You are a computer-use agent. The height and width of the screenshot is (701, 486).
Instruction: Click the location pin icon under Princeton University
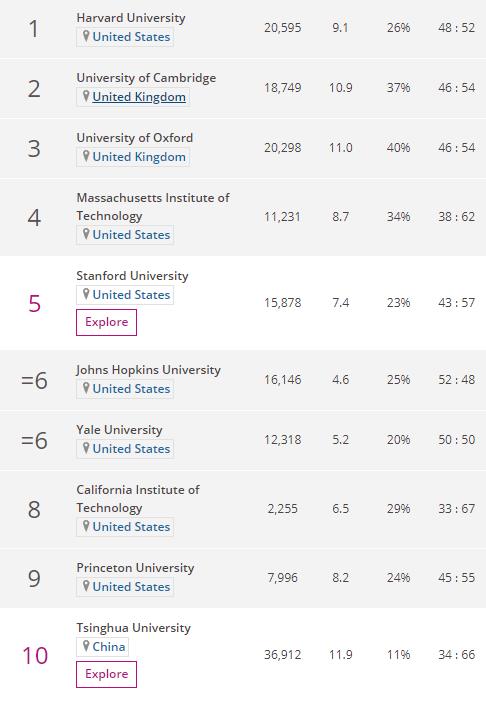point(86,586)
